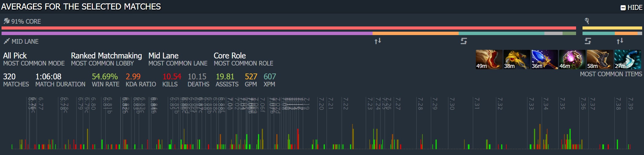Click the MOST COMMON ITEMS label
Viewport: 644px width, 155px height.
click(x=611, y=74)
